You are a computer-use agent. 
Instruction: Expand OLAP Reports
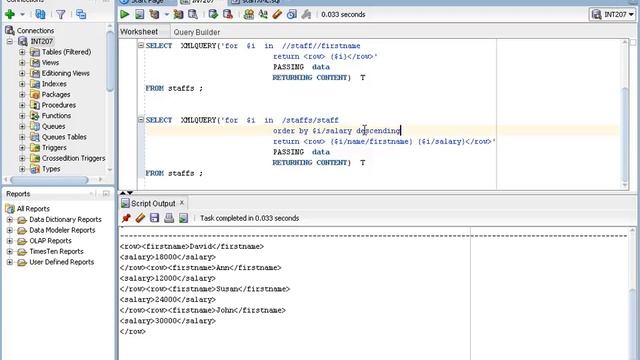click(10, 241)
